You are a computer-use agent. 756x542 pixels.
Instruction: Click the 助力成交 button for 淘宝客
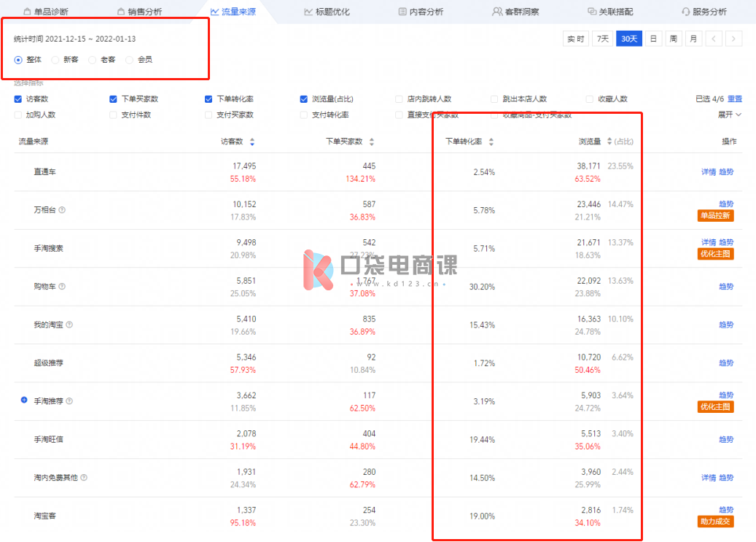pyautogui.click(x=715, y=522)
